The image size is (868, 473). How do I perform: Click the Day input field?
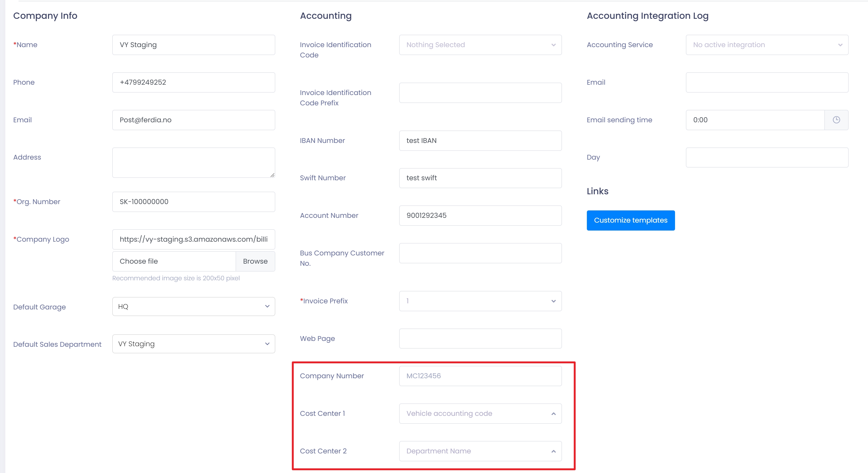click(767, 157)
